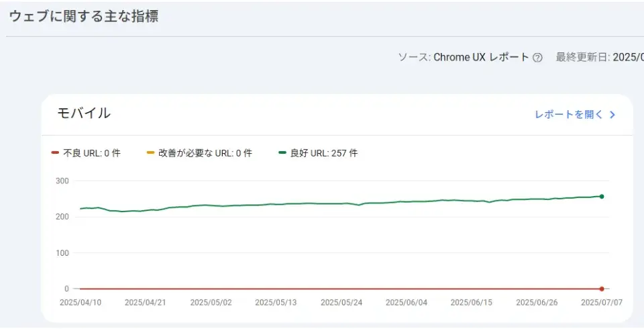Click the 200 y-axis label

[x=62, y=217]
